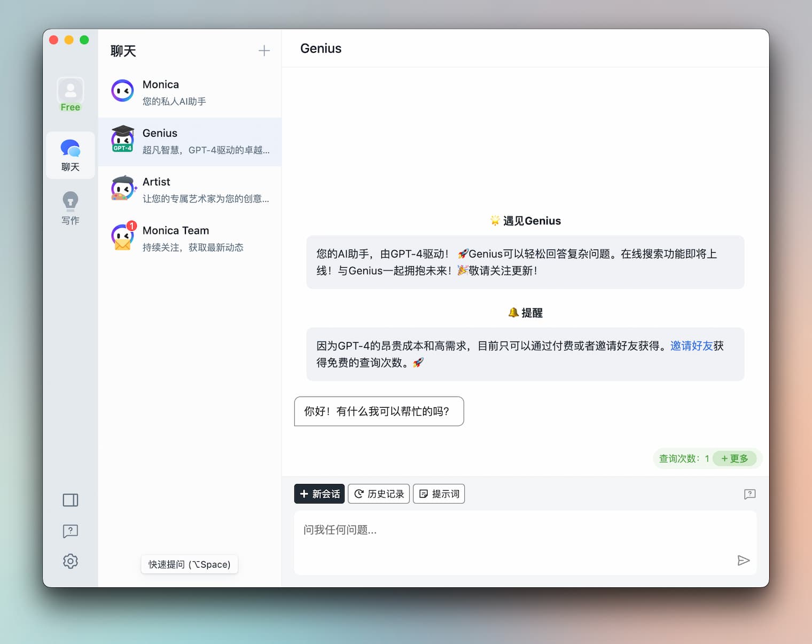Click the Genius introduction message about GPT-4驱动
The width and height of the screenshot is (812, 644).
[x=525, y=262]
